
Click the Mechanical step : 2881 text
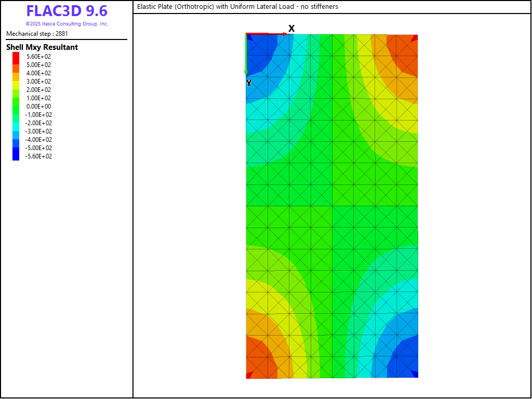tap(37, 34)
